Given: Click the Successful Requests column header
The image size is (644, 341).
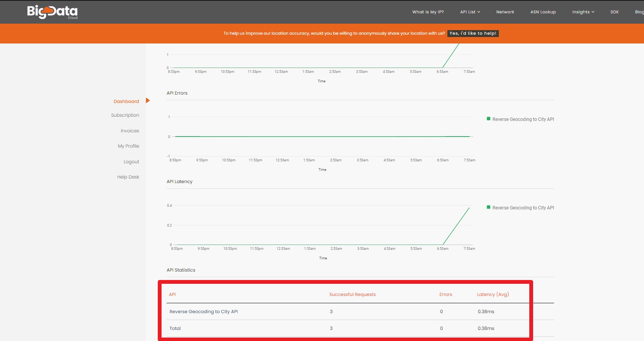Looking at the screenshot, I should click(352, 294).
